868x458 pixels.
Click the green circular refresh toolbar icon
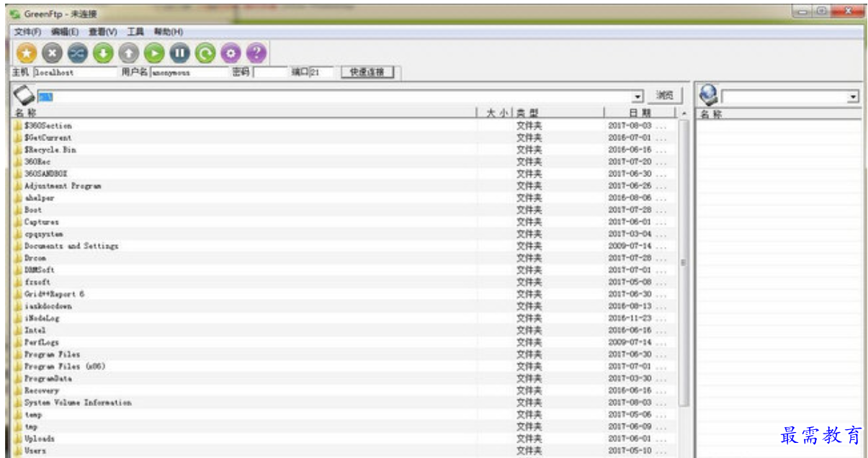[x=205, y=53]
